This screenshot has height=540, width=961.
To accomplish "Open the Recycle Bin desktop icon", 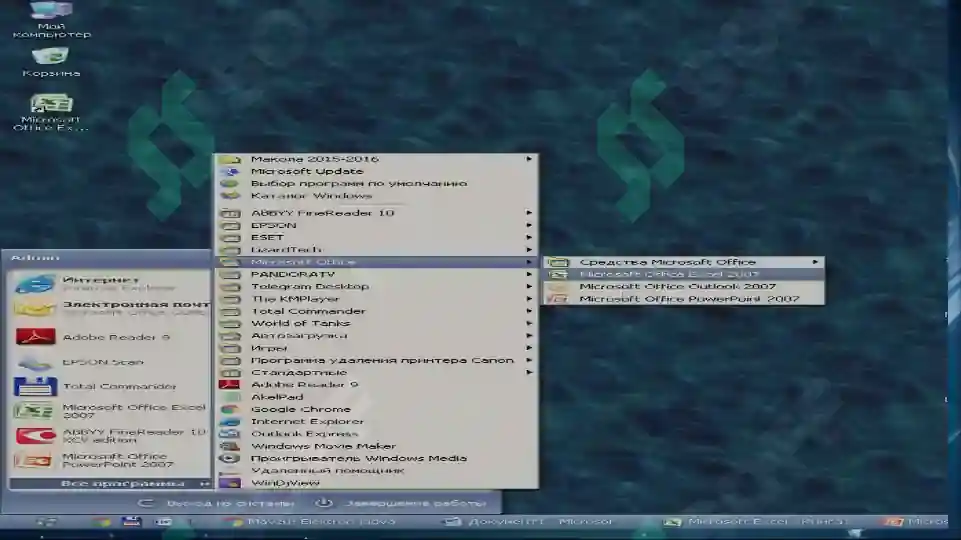I will tap(51, 63).
